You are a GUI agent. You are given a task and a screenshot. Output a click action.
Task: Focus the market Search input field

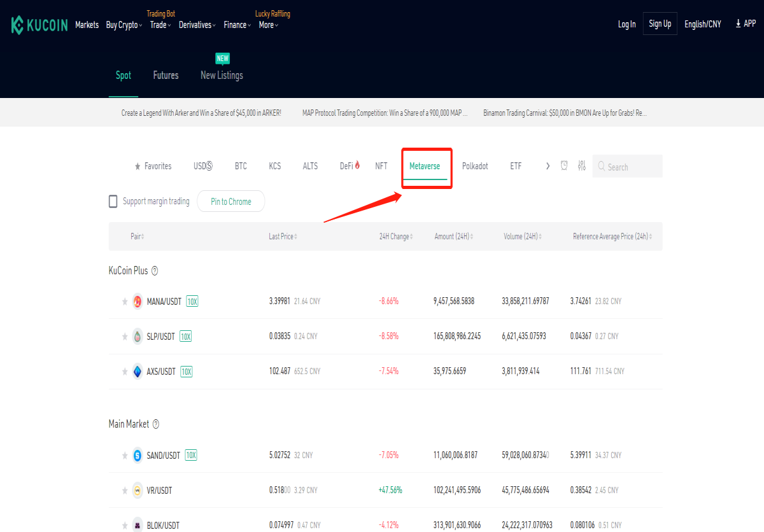(x=628, y=166)
